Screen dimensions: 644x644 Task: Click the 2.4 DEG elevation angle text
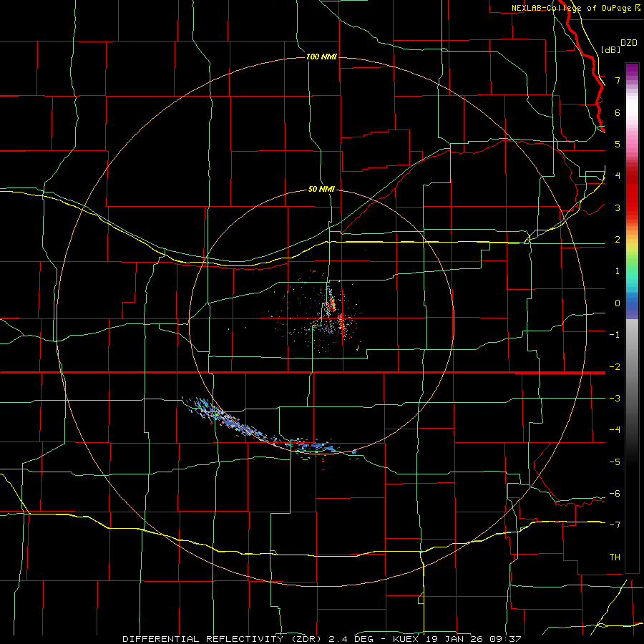coord(351,639)
